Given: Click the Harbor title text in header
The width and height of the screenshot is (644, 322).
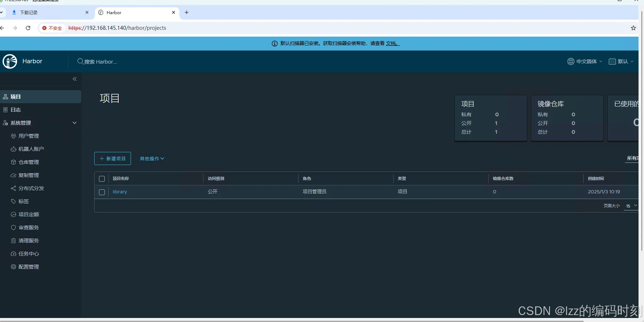Looking at the screenshot, I should click(32, 61).
